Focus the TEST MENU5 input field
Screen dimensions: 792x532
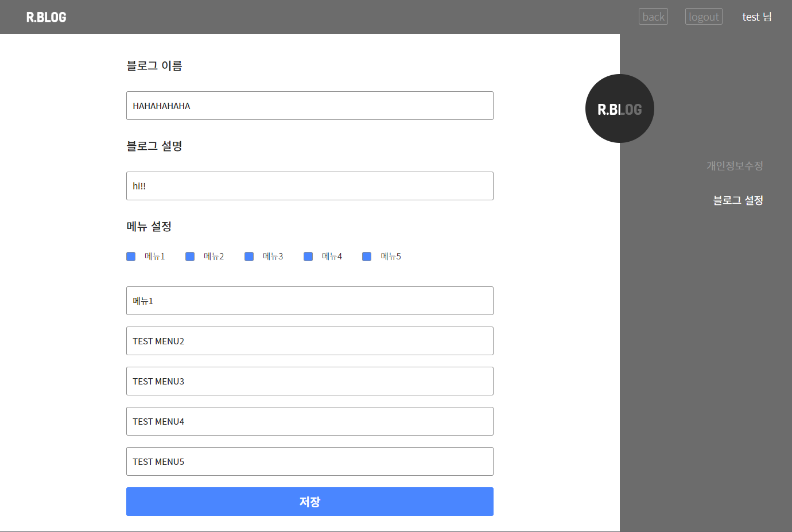pyautogui.click(x=310, y=461)
